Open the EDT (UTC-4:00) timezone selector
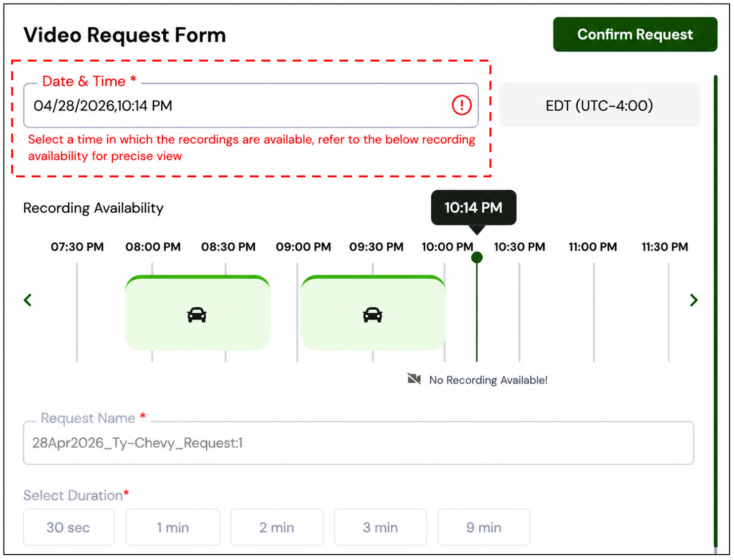734x560 pixels. tap(599, 105)
